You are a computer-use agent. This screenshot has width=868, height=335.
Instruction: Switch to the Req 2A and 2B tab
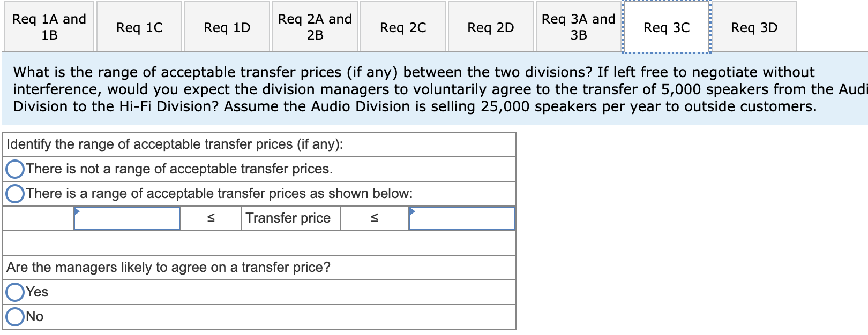[x=315, y=26]
